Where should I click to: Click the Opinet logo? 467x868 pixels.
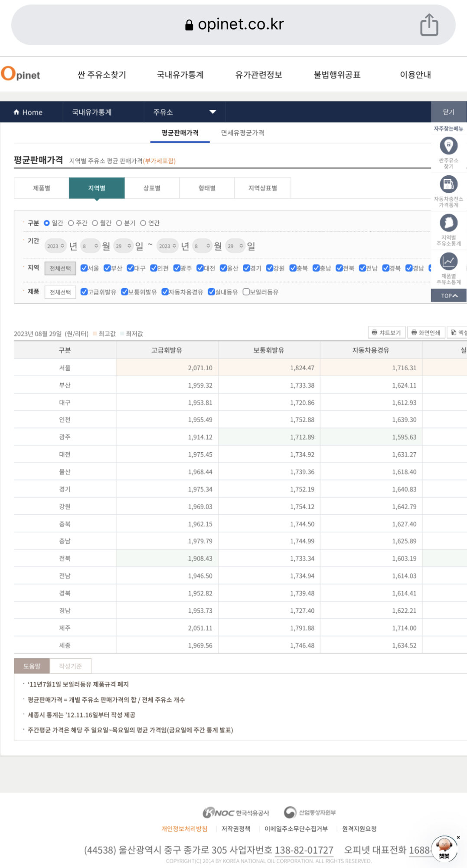[21, 74]
